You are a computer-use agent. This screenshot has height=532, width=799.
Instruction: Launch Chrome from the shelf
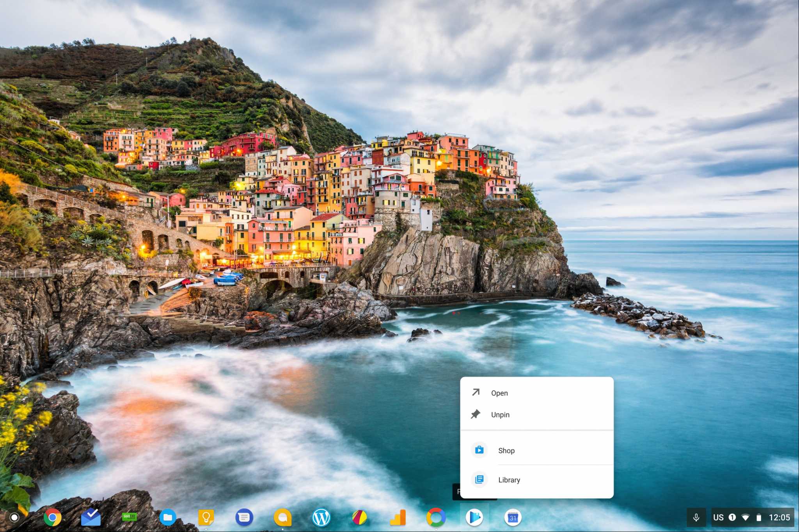[52, 517]
